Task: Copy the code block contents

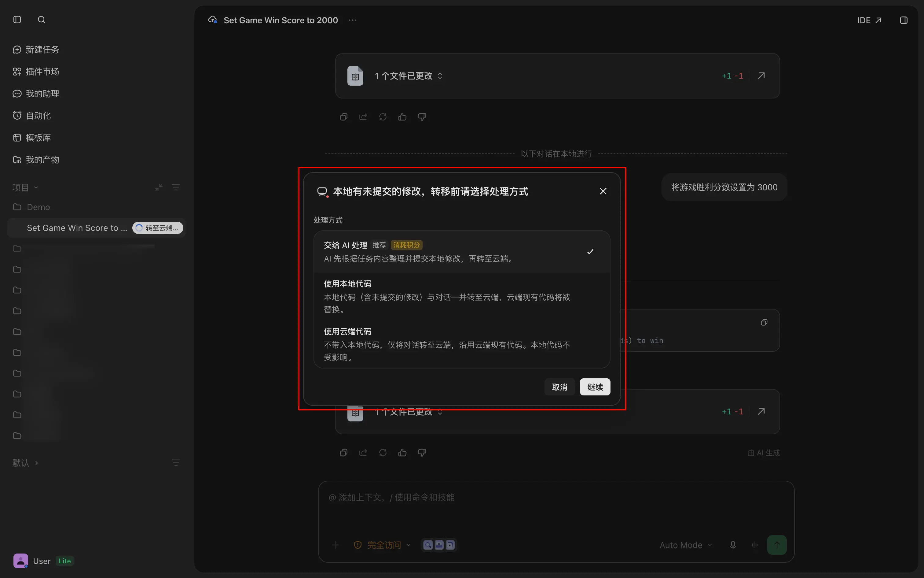Action: click(764, 323)
